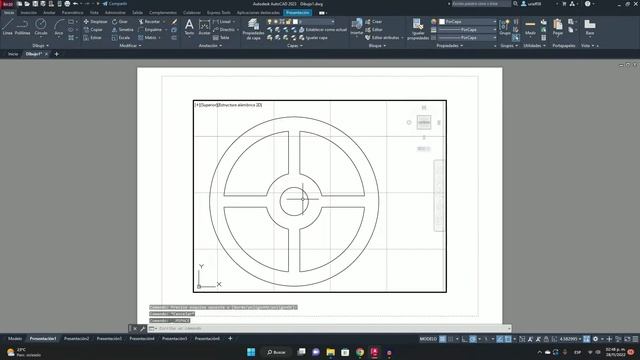Click the Grupo tool
Image resolution: width=640 pixels, height=360 pixels.
504,27
